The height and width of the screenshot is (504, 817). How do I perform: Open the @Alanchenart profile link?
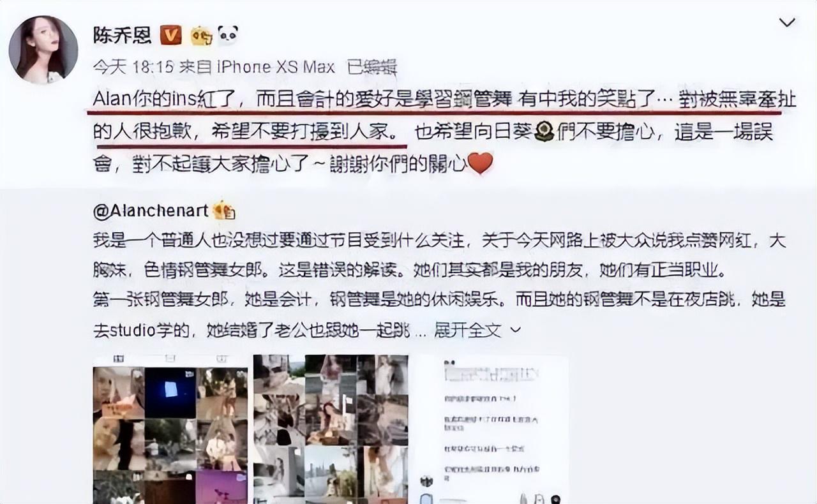[x=151, y=211]
